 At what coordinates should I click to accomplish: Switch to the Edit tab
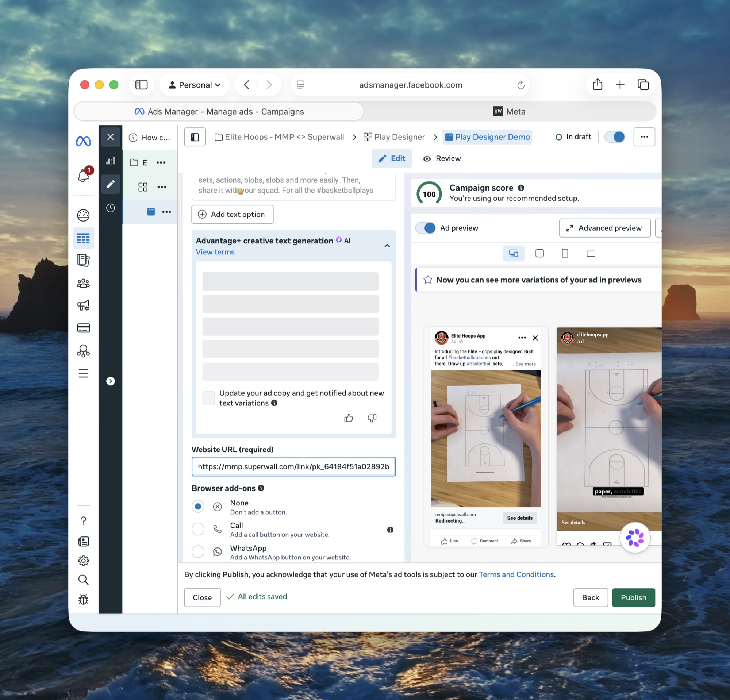pos(391,159)
